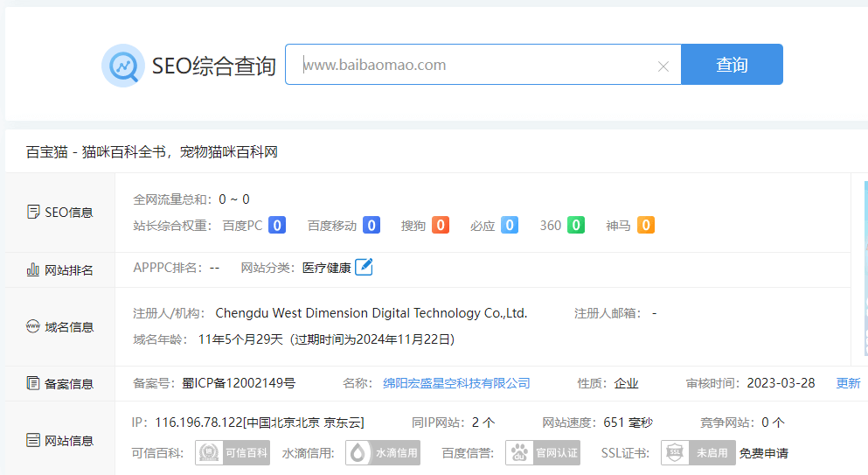This screenshot has width=868, height=475.
Task: Click the 必应 weight badge
Action: click(x=509, y=226)
